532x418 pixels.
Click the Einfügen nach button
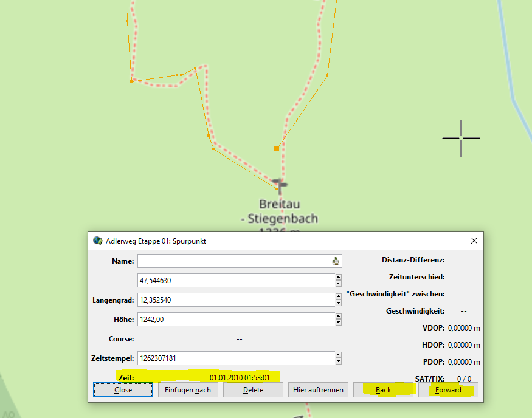[x=188, y=390]
